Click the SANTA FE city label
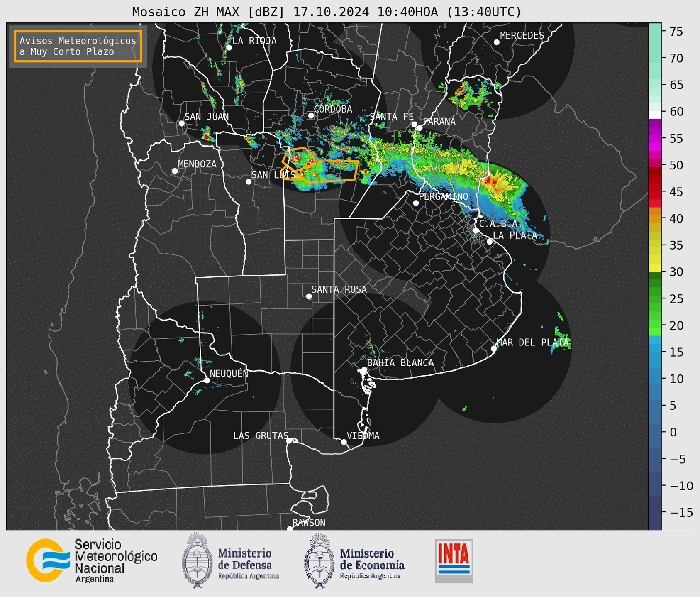Screen dimensions: 700x597 coord(392,117)
